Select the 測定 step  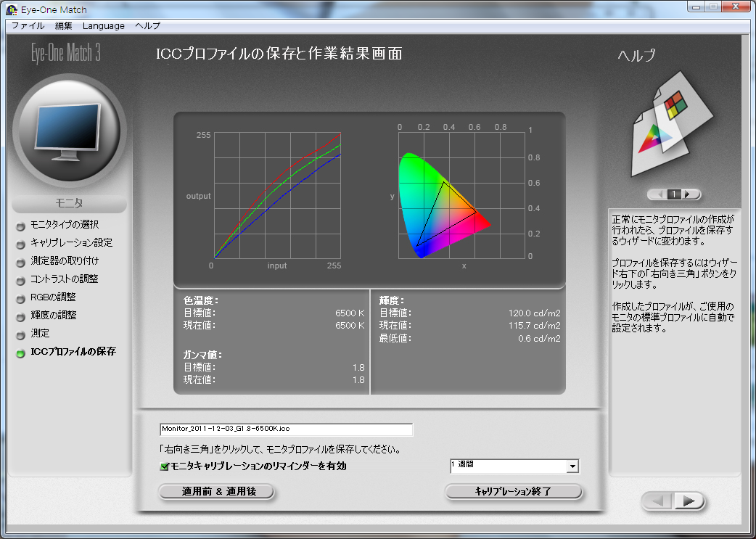coord(40,333)
